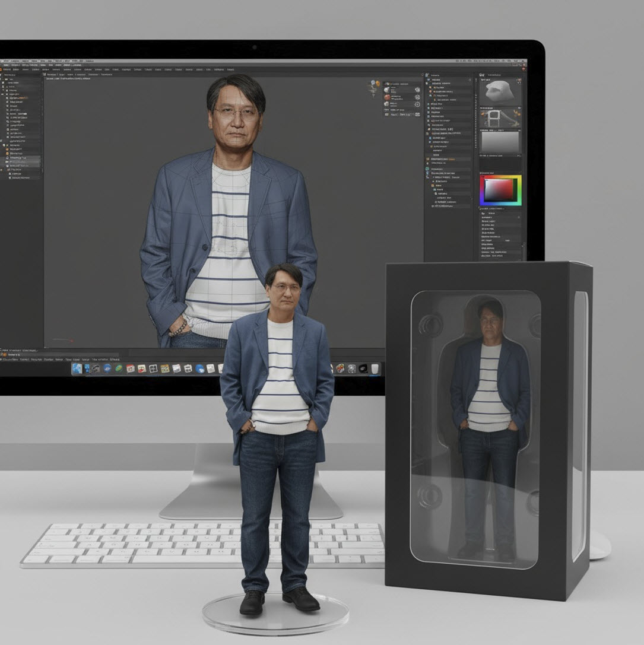Open the first menu in the menu bar
The width and height of the screenshot is (644, 645).
6,61
